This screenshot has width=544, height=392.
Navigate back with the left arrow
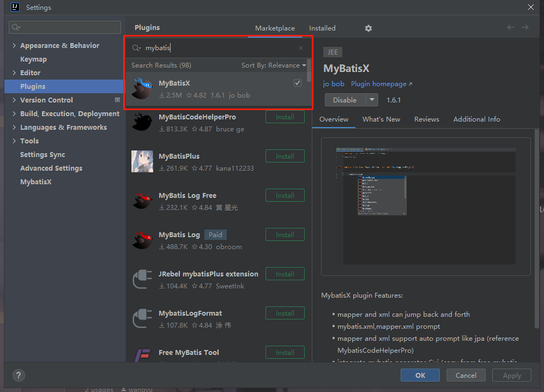[x=510, y=27]
